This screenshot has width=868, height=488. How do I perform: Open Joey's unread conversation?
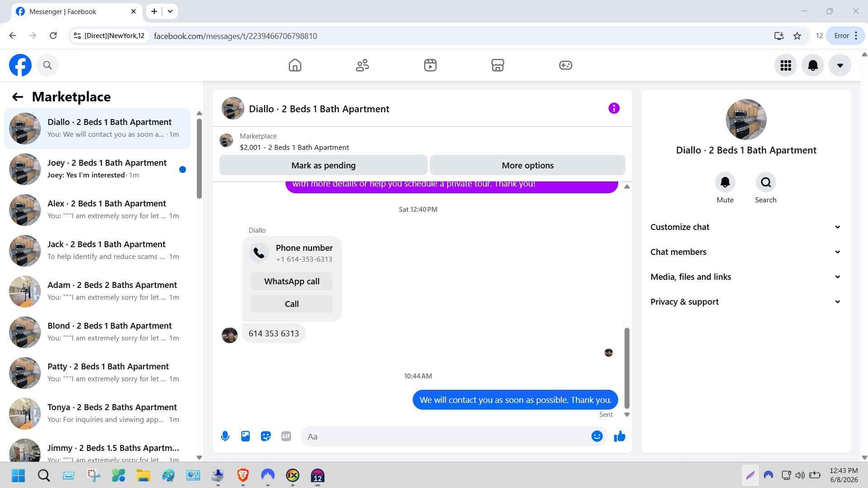click(x=98, y=169)
